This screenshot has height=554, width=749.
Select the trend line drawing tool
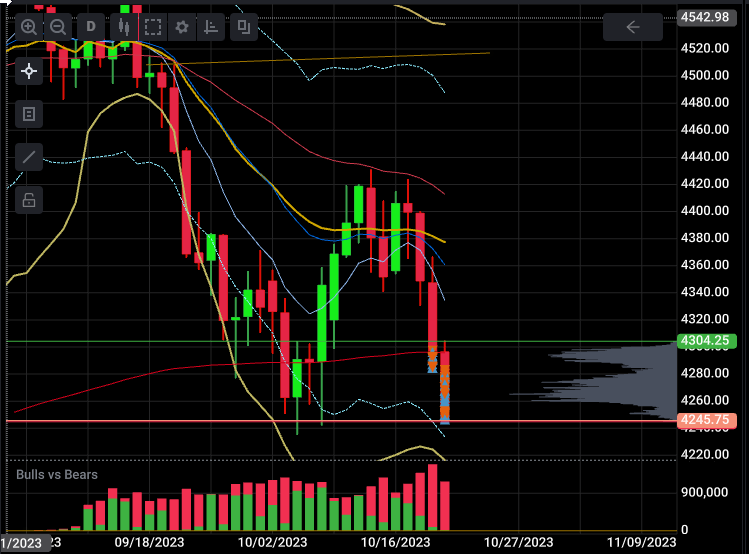29,157
